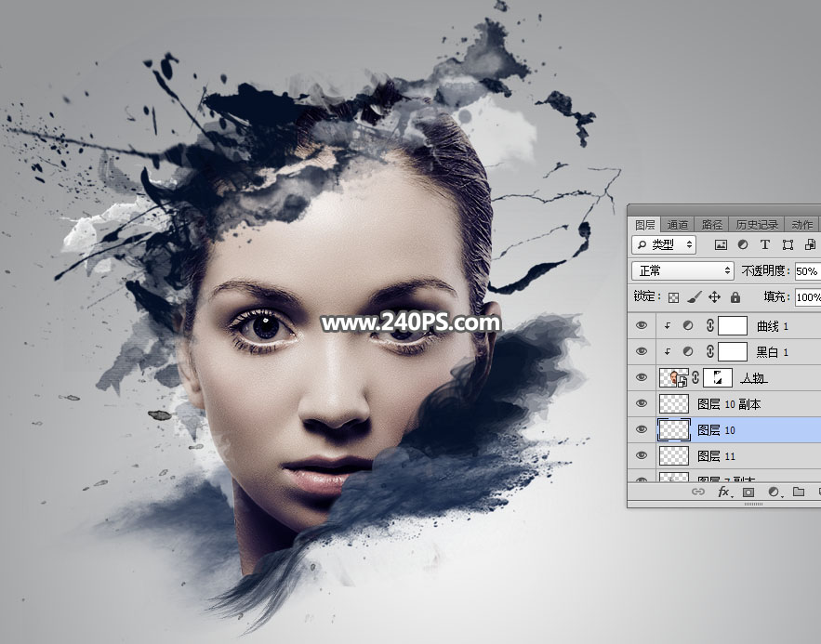Toggle lock transparent pixels
Viewport: 821px width, 644px height.
[x=674, y=297]
